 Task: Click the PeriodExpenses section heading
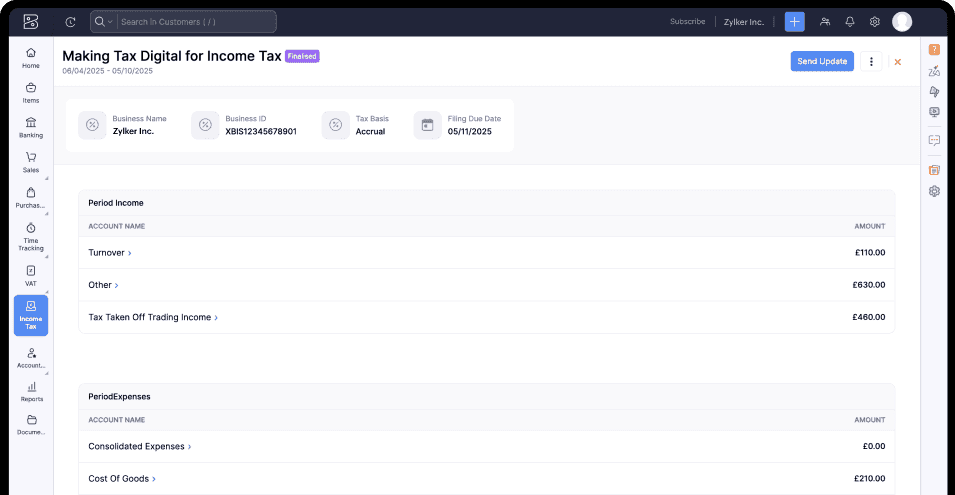pyautogui.click(x=119, y=396)
